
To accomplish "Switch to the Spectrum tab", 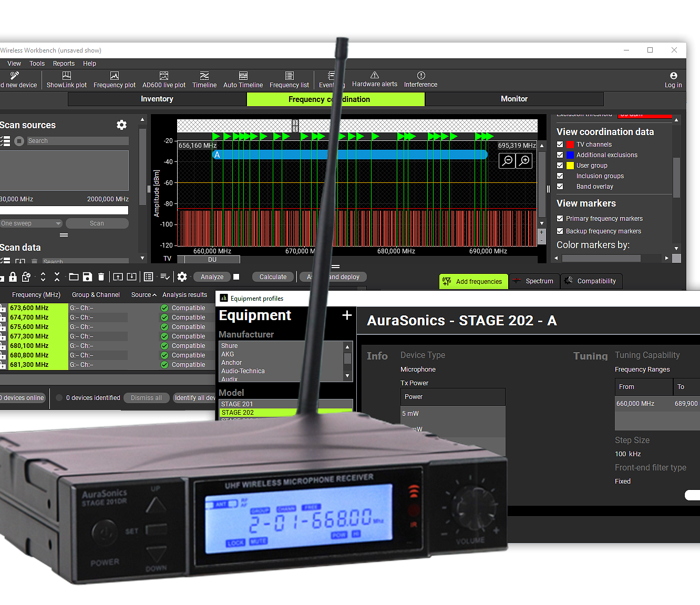I will (x=534, y=281).
